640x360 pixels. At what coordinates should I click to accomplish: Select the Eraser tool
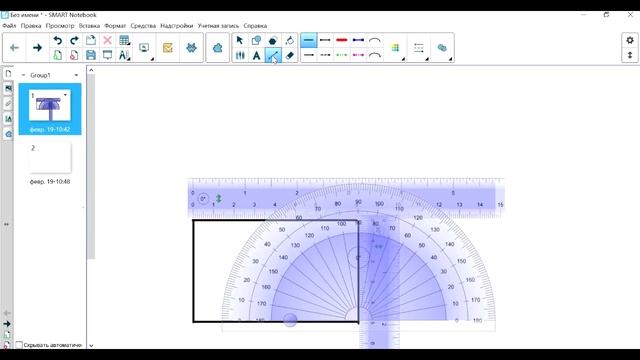289,55
